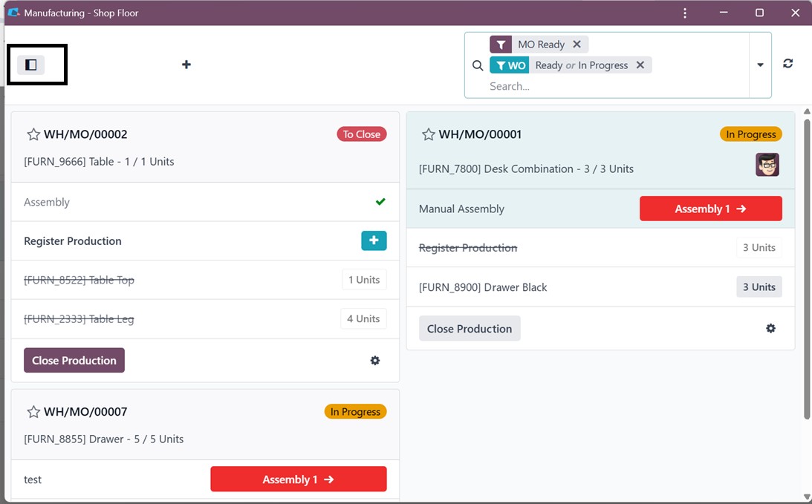Remove the MO Ready filter
Image resolution: width=812 pixels, height=504 pixels.
click(x=577, y=45)
